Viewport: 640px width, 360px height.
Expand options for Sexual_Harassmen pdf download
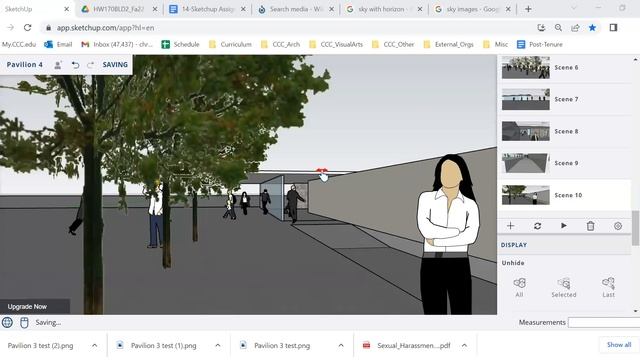(464, 345)
